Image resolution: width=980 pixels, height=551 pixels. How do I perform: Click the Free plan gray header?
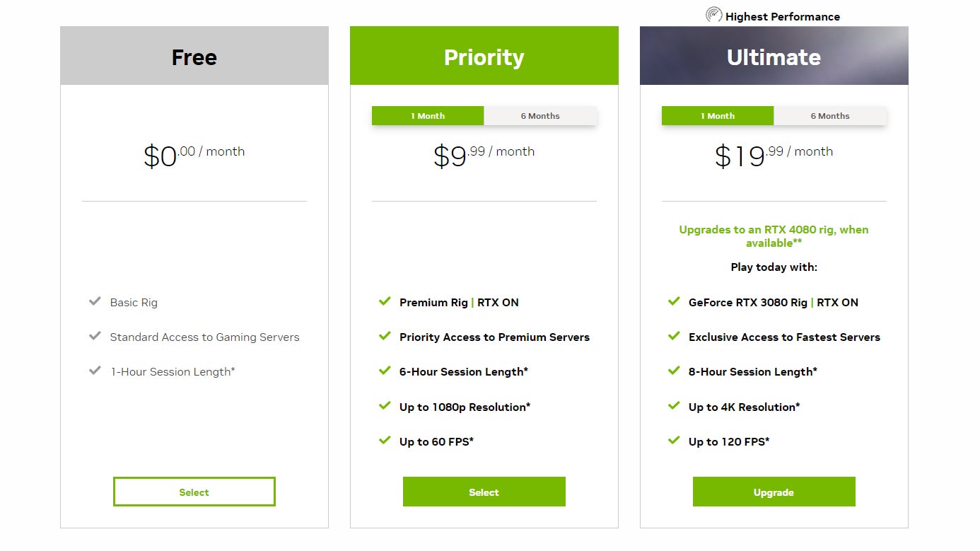coord(194,57)
